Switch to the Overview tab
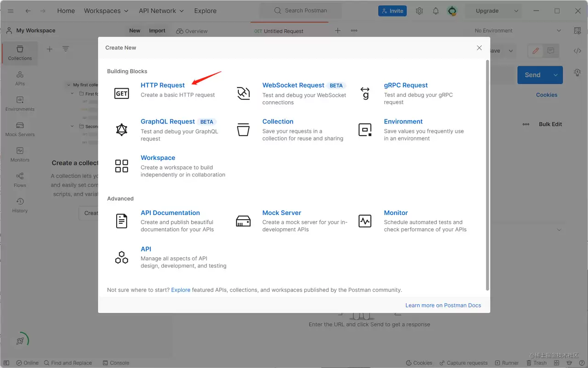The image size is (588, 368). (x=192, y=31)
